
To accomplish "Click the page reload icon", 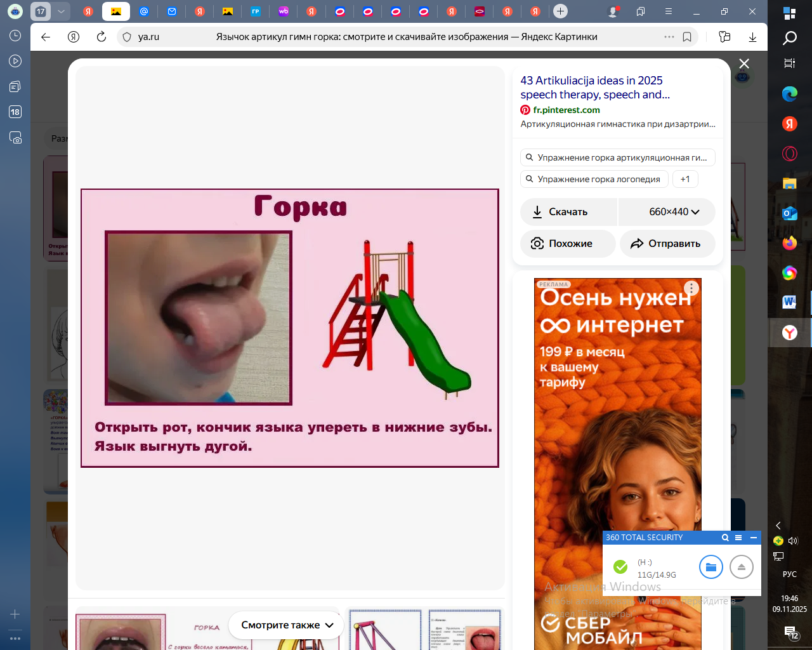I will 101,37.
